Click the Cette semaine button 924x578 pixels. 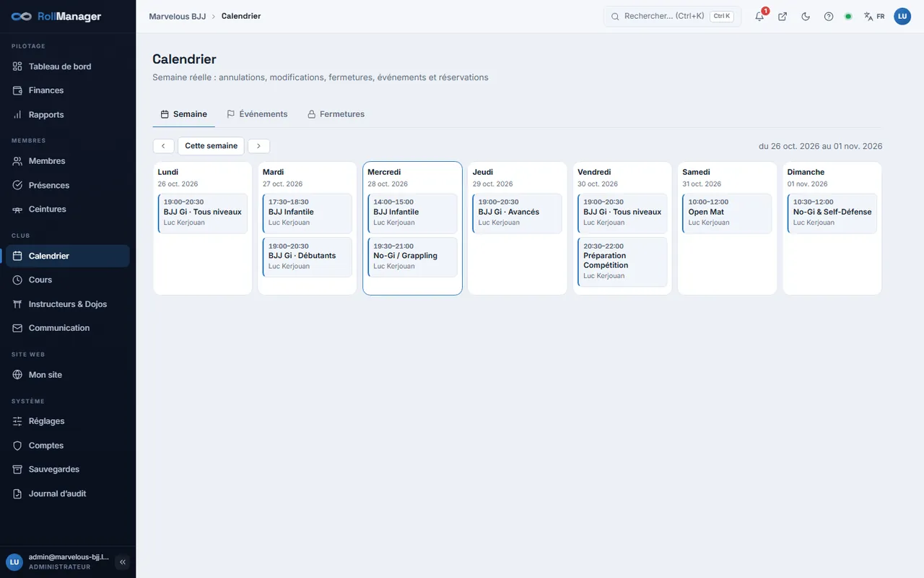click(x=211, y=146)
